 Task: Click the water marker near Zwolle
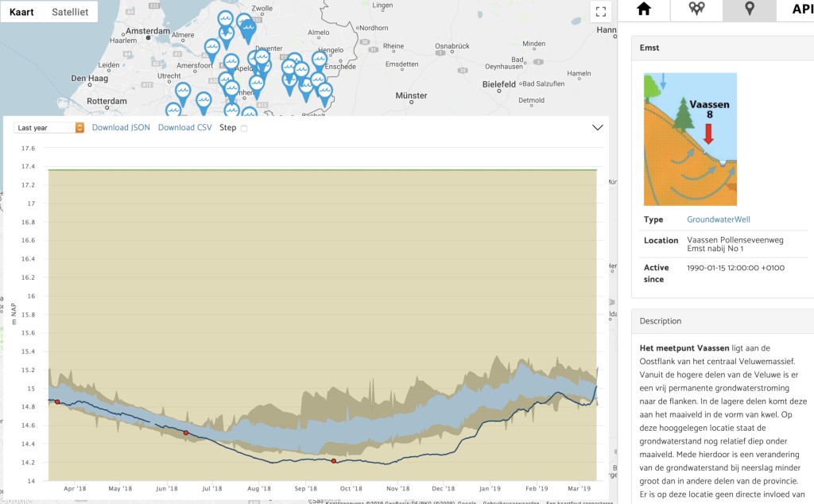tap(248, 31)
